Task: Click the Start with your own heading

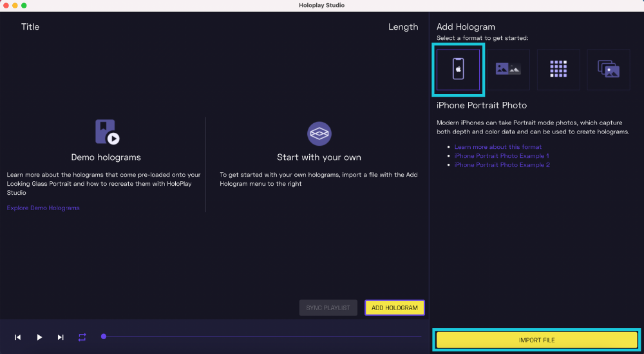Action: click(x=319, y=157)
